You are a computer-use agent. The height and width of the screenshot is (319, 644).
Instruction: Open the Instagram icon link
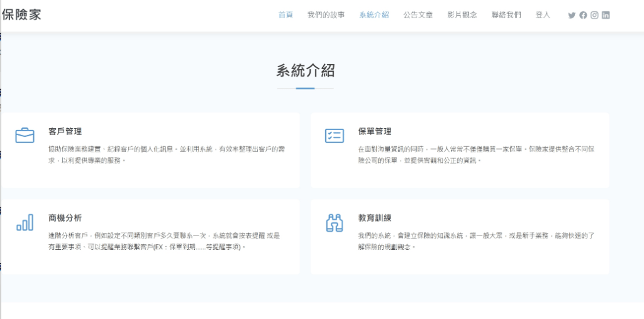click(594, 15)
